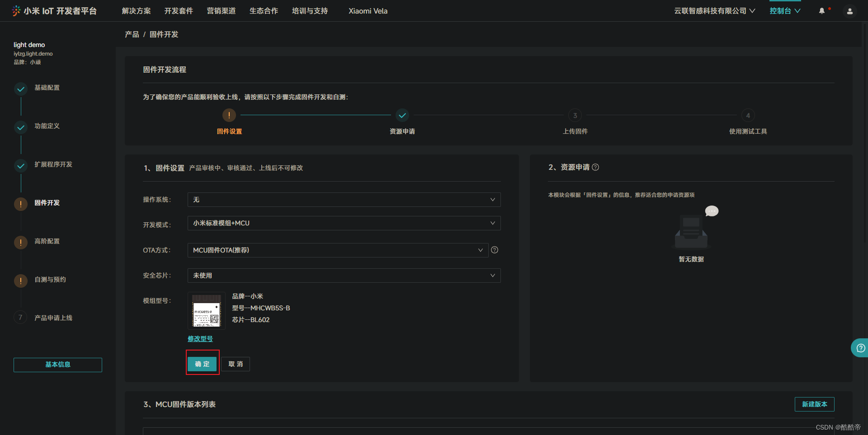The width and height of the screenshot is (868, 435).
Task: Click the Xiaomi IoT platform logo
Action: click(x=54, y=11)
